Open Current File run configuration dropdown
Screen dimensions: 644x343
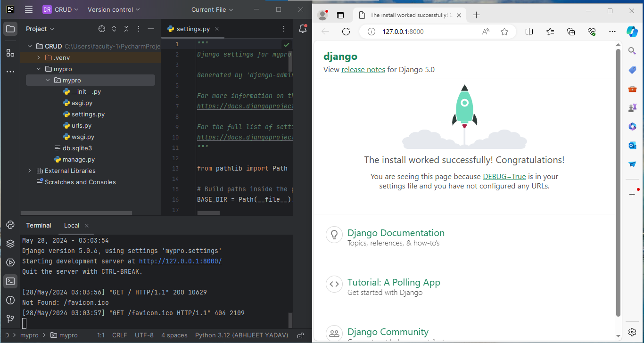pos(212,9)
